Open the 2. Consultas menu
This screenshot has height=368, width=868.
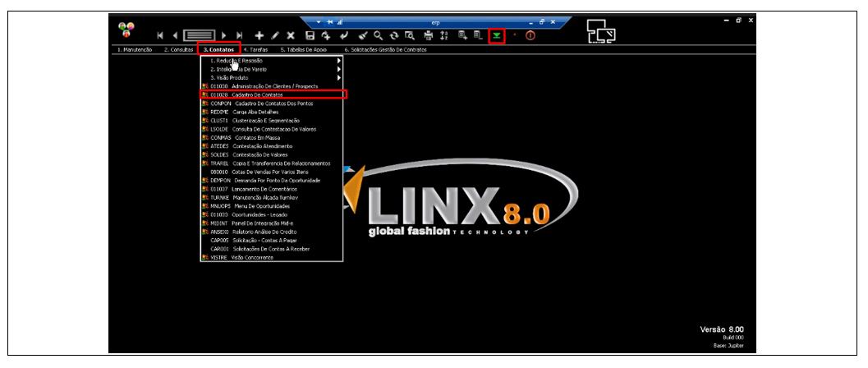(x=178, y=49)
